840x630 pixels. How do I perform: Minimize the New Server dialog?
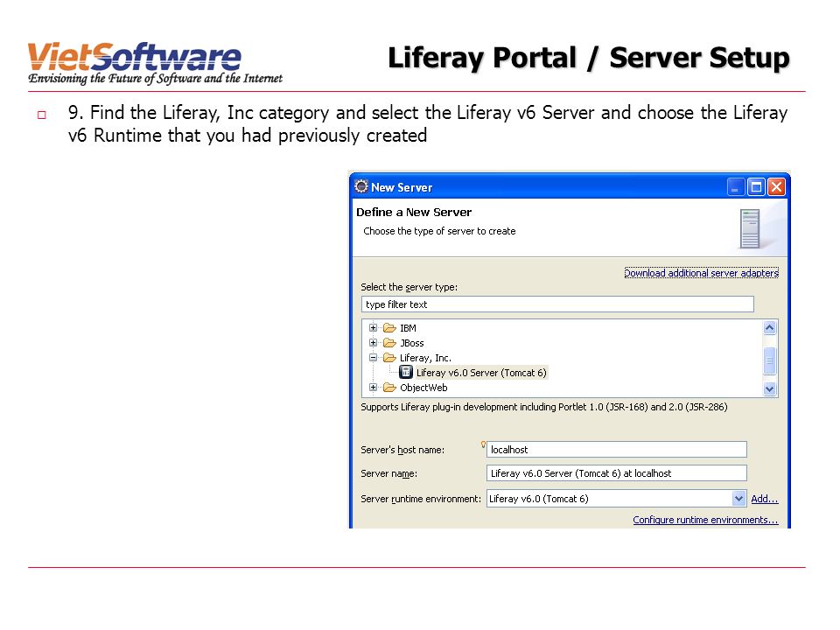tap(736, 187)
